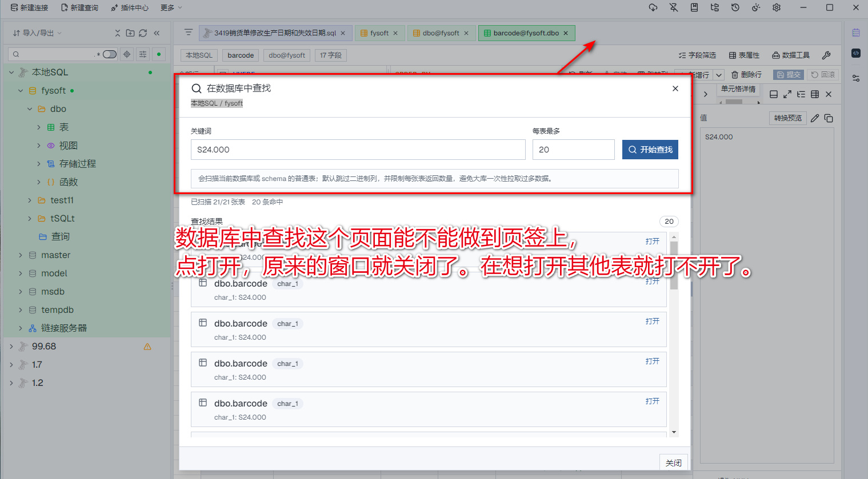Click the horizontal scrollbar under 单元格详情

(x=734, y=102)
